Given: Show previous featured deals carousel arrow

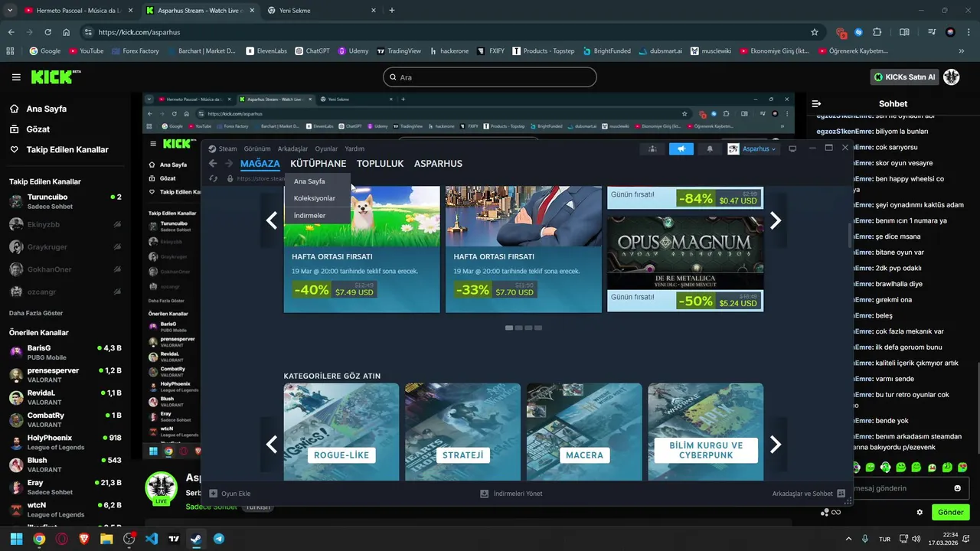Looking at the screenshot, I should 271,220.
